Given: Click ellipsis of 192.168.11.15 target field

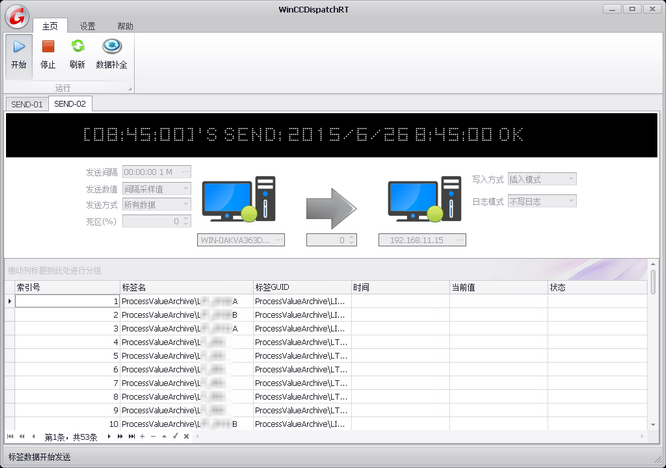Looking at the screenshot, I should point(460,240).
